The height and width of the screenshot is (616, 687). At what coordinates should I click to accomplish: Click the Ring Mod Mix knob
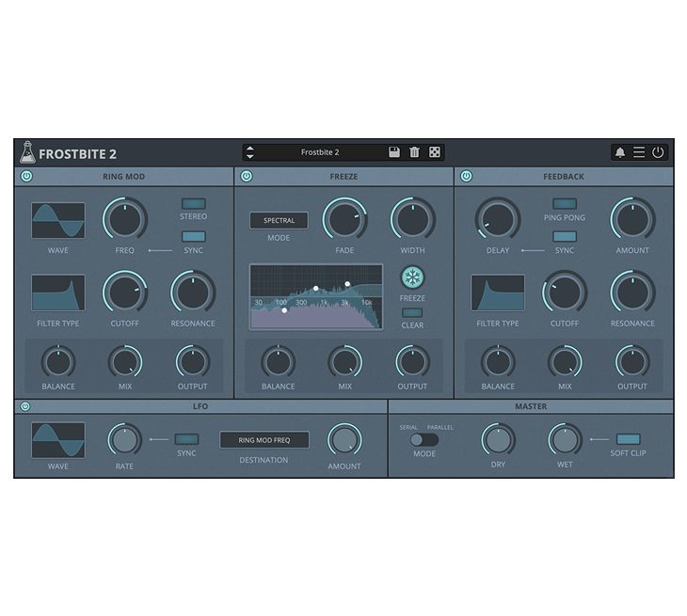[125, 362]
